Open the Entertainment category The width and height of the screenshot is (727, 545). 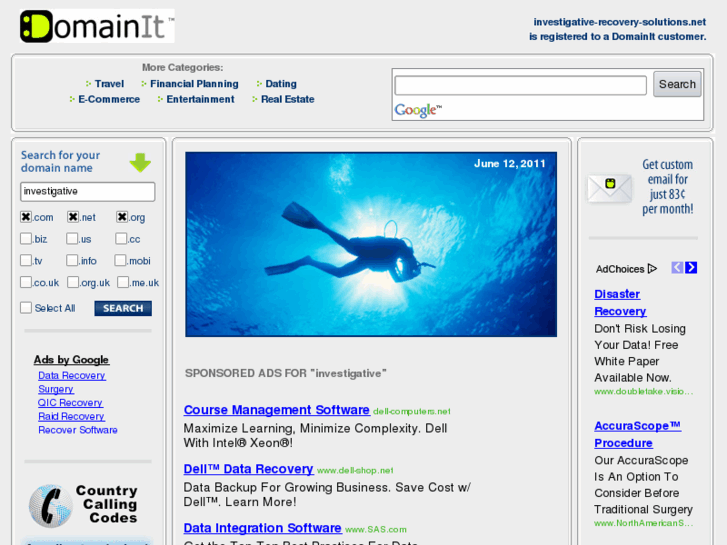[x=200, y=99]
